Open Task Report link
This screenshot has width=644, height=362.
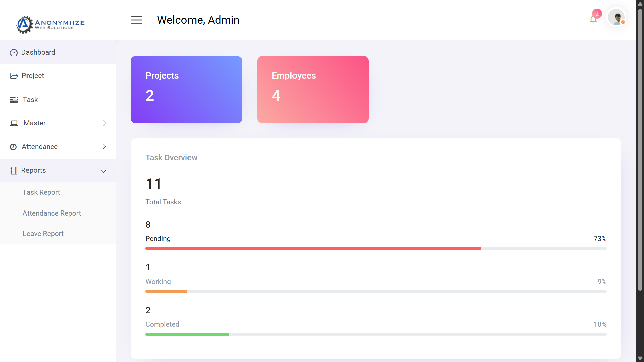pyautogui.click(x=41, y=192)
